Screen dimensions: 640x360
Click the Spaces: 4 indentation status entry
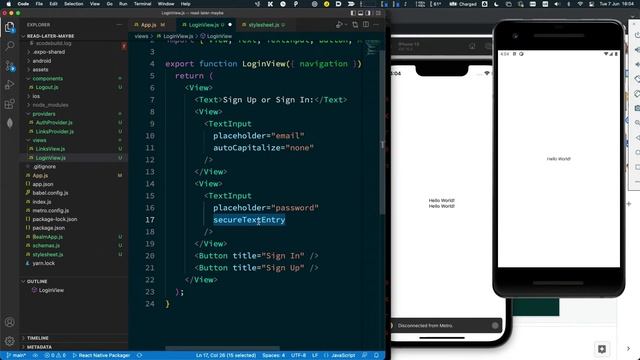click(x=273, y=356)
